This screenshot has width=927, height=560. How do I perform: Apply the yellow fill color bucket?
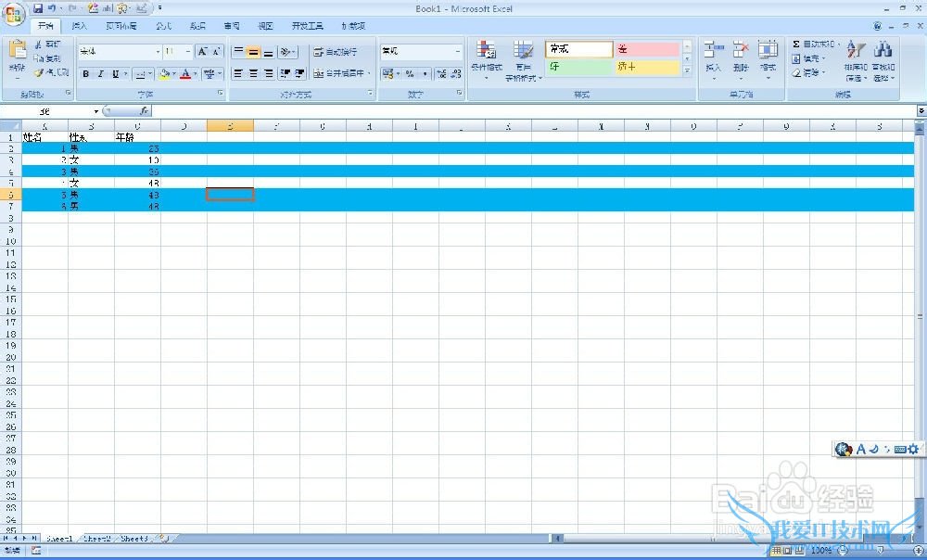tap(165, 74)
